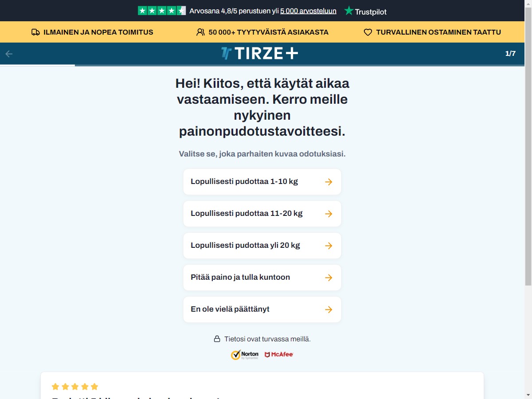Select Pitää paino ja tulla kuntoon

[262, 278]
